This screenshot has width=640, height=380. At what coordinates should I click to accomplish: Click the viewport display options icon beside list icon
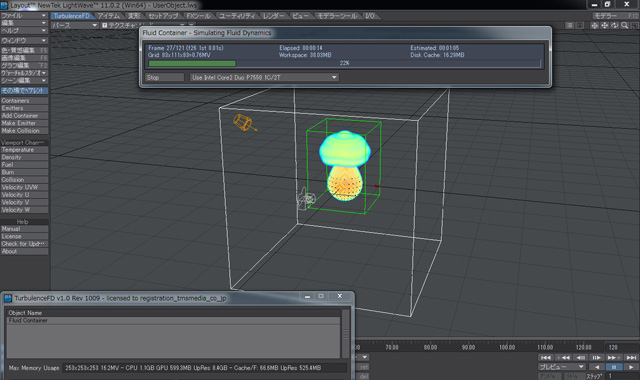click(580, 25)
